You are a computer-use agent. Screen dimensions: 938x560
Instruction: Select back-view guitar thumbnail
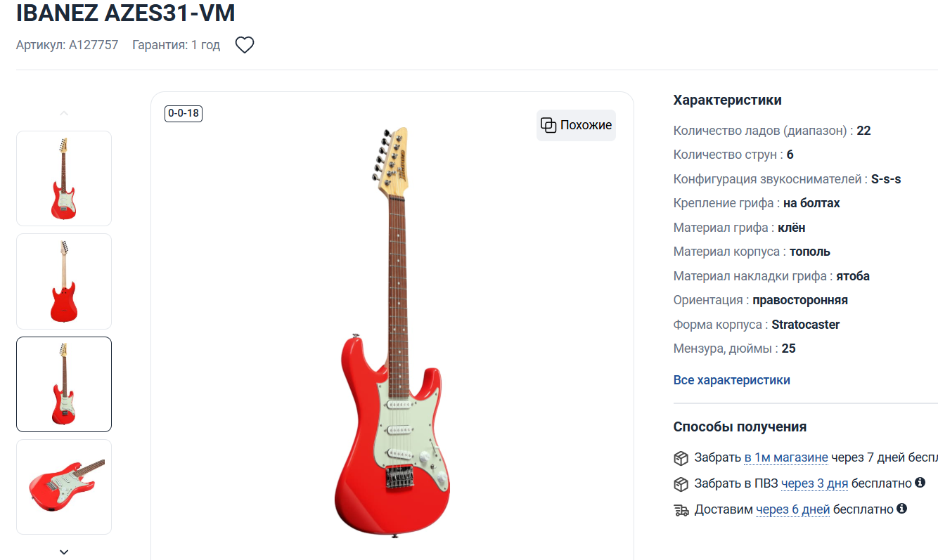(64, 281)
